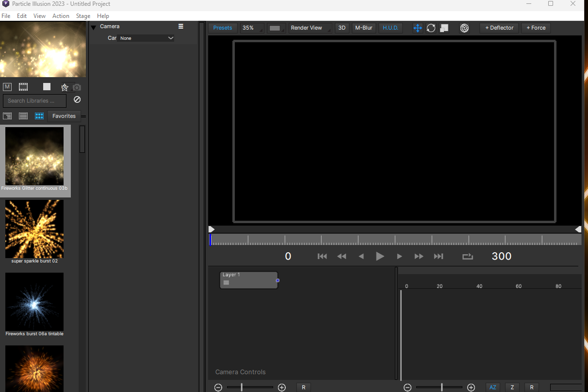Switch library to tree list view

(7, 116)
